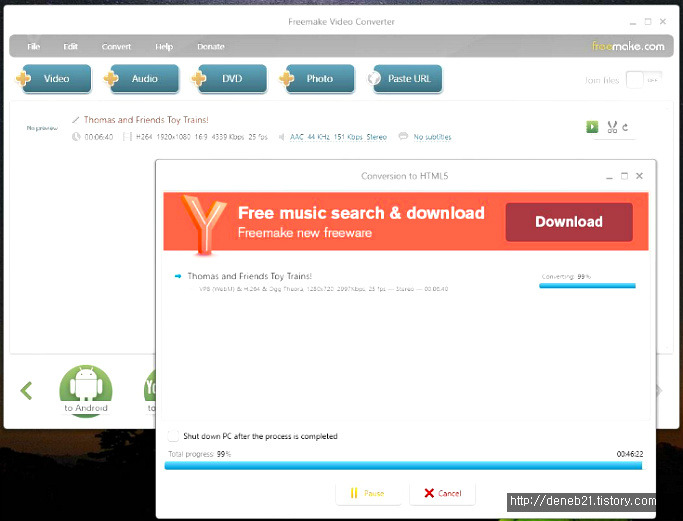Minimize the Conversion to HTML5 dialog
683x521 pixels.
point(609,176)
